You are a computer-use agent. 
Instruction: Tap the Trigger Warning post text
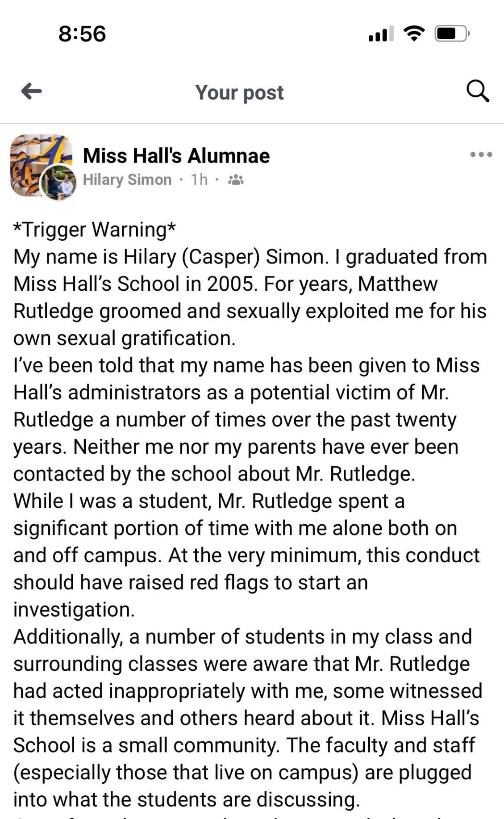95,229
